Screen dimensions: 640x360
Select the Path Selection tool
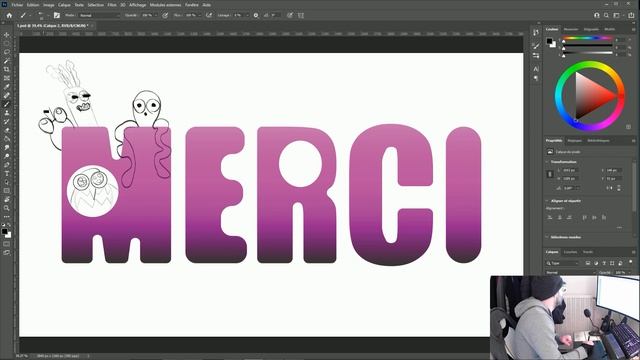pos(7,182)
